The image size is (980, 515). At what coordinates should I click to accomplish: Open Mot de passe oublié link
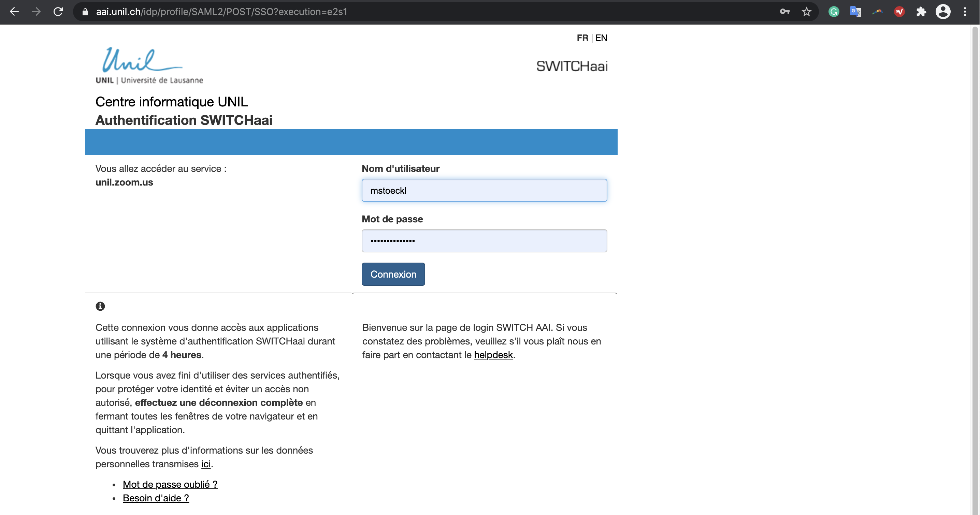pos(170,484)
